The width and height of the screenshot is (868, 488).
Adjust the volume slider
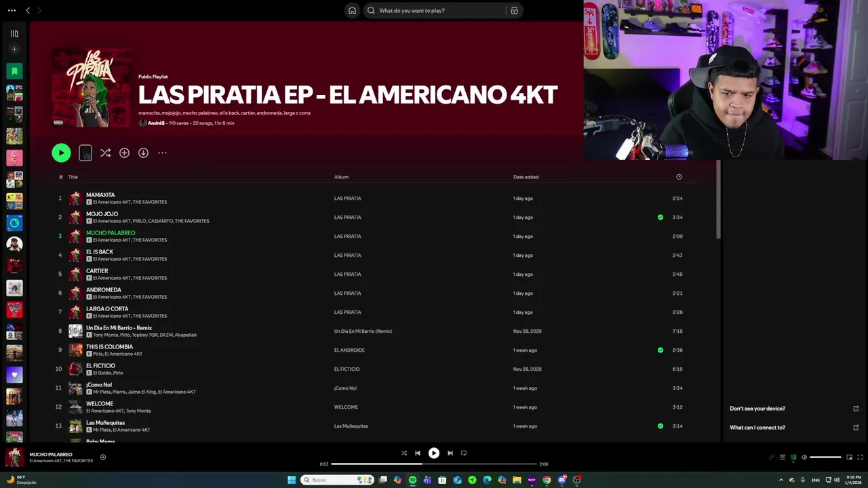[826, 457]
